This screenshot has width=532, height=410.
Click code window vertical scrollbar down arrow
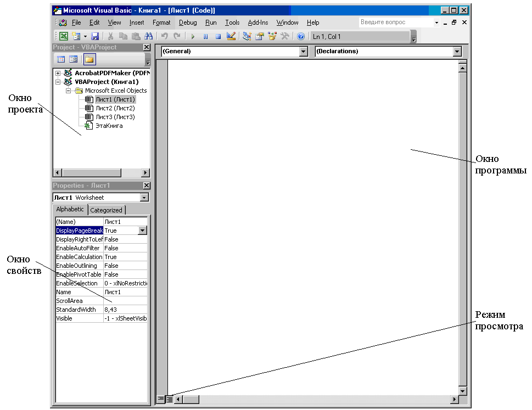click(x=462, y=391)
